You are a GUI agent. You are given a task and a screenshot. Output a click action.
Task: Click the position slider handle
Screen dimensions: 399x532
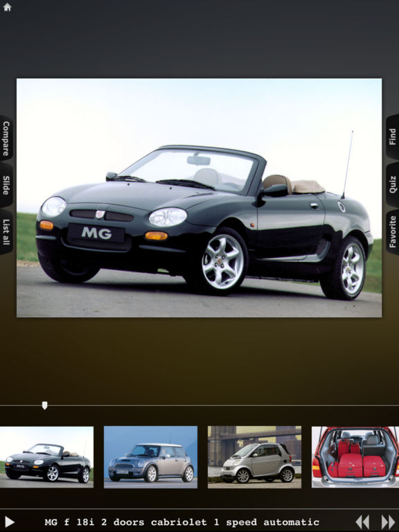pyautogui.click(x=44, y=405)
